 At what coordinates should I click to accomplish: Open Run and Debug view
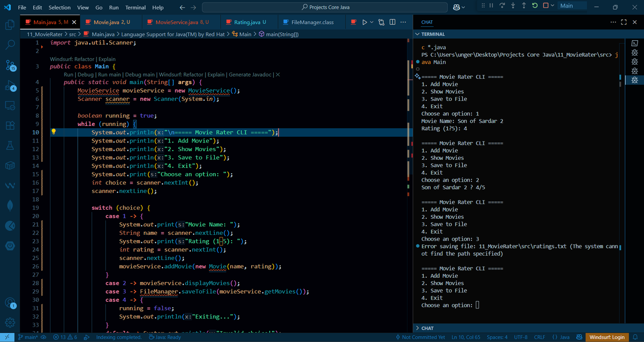(10, 85)
